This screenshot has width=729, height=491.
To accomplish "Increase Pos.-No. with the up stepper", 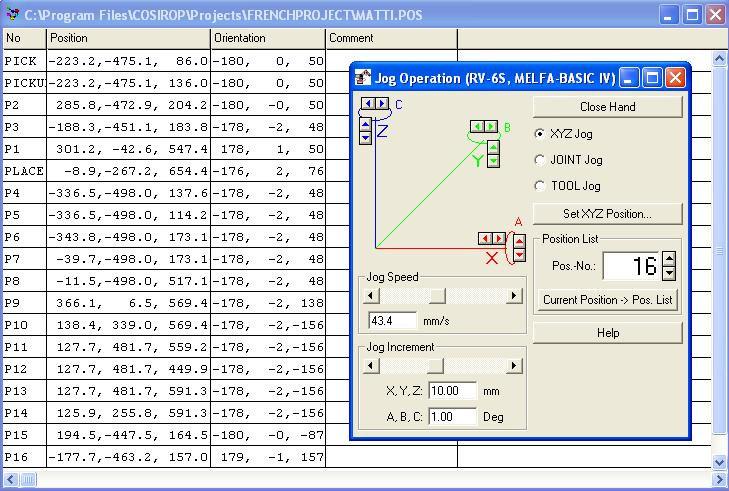I will [669, 259].
